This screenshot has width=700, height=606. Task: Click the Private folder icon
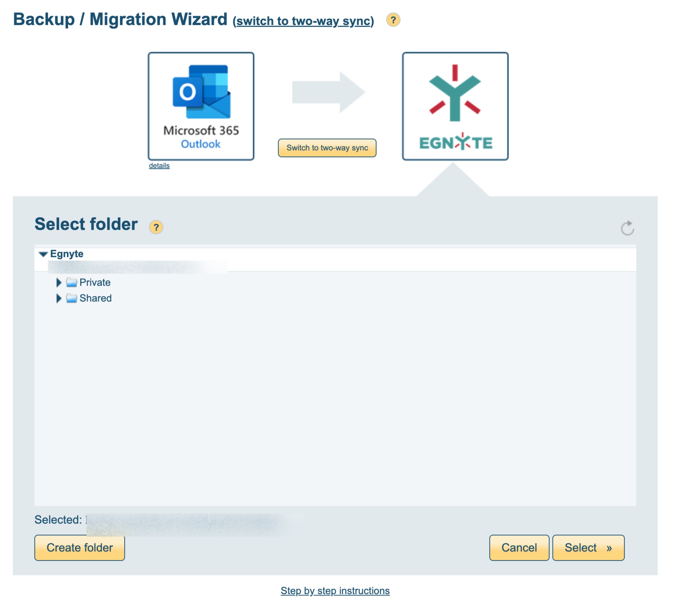pyautogui.click(x=72, y=283)
